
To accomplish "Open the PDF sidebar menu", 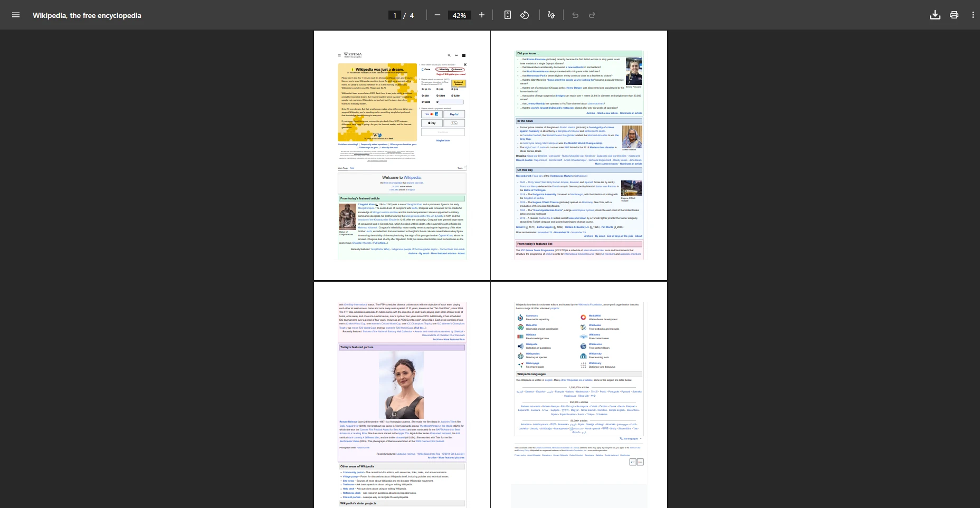I will pyautogui.click(x=16, y=15).
